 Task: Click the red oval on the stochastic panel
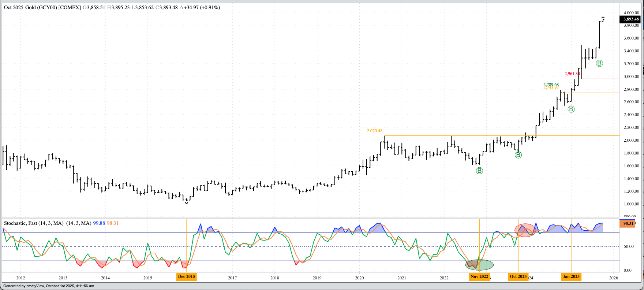pyautogui.click(x=525, y=230)
